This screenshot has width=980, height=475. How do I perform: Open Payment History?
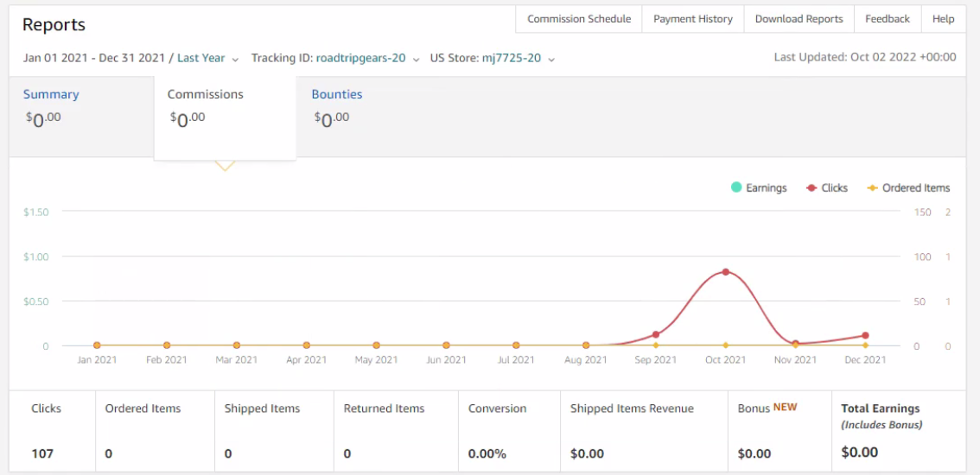[x=693, y=19]
